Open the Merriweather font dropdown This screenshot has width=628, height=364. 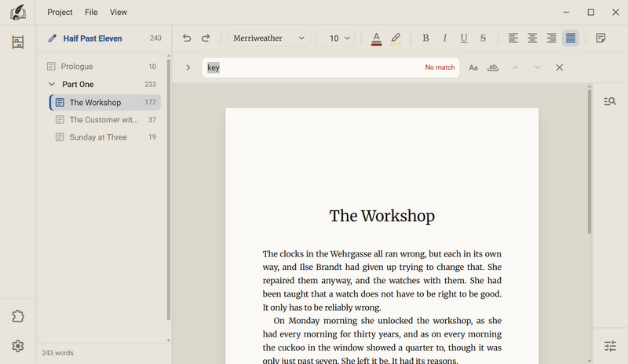coord(268,38)
